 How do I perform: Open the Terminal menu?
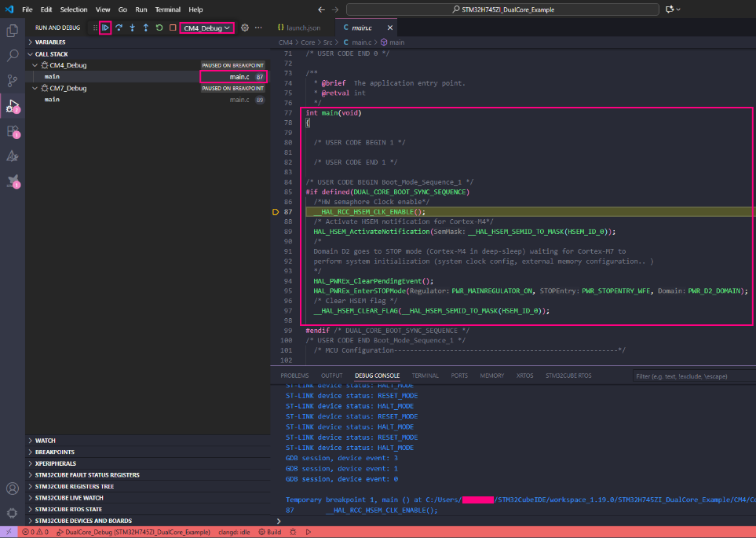(x=167, y=9)
